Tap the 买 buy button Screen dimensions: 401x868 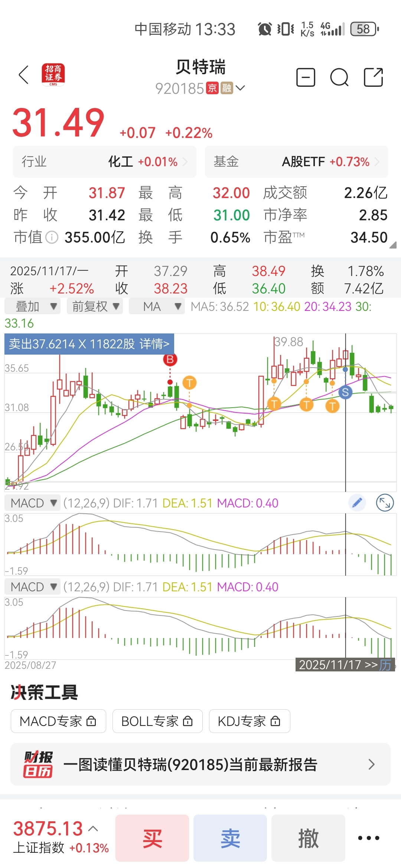point(152,838)
